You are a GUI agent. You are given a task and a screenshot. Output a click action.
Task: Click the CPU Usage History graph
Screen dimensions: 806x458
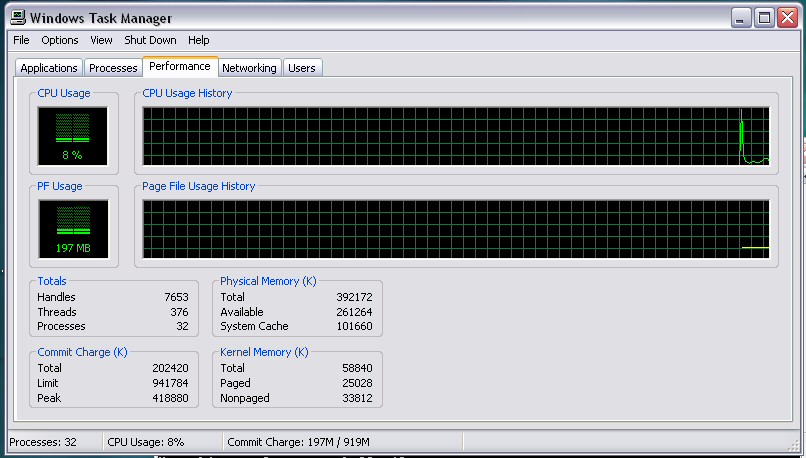pyautogui.click(x=456, y=136)
